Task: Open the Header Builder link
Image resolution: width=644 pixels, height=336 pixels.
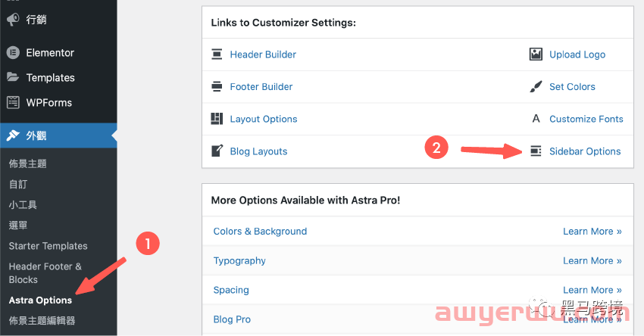Action: (x=263, y=54)
